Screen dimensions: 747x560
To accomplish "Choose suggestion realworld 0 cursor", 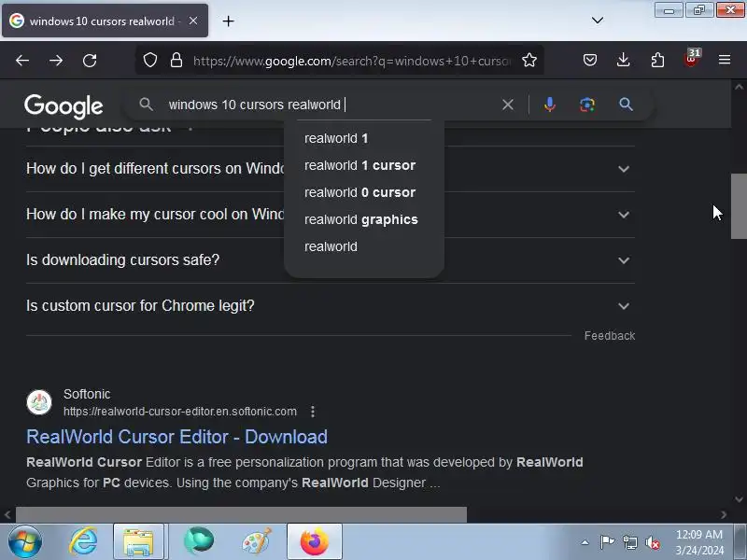I will coord(359,193).
